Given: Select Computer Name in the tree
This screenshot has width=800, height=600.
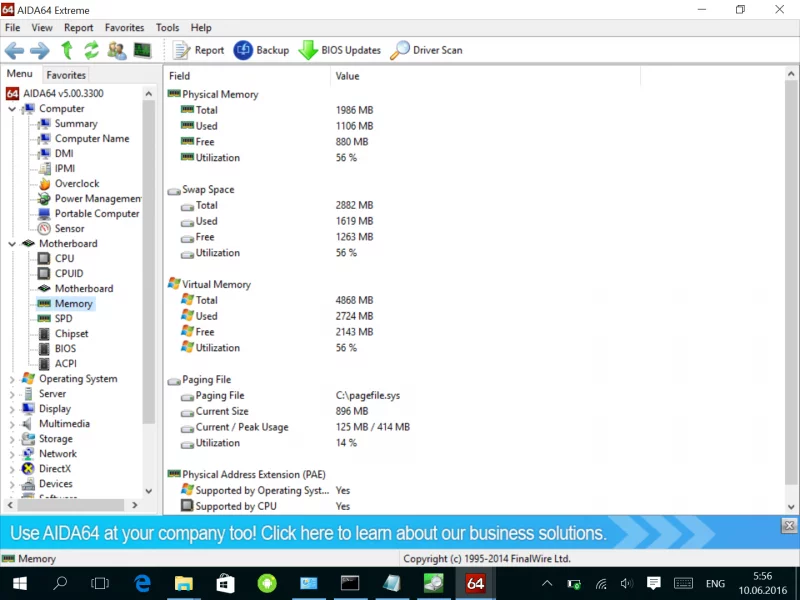Looking at the screenshot, I should (x=92, y=139).
